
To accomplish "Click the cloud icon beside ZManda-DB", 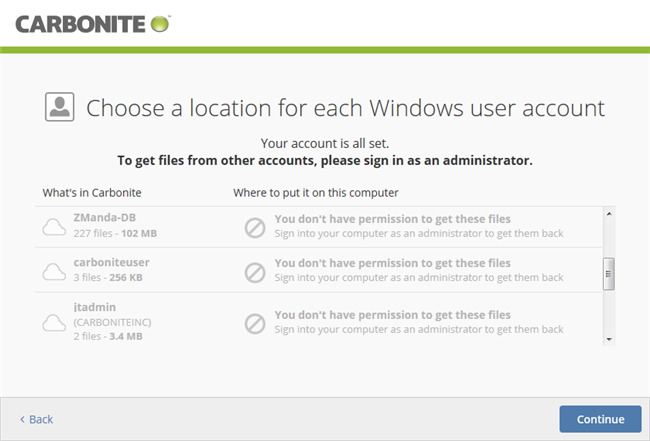I will click(54, 227).
